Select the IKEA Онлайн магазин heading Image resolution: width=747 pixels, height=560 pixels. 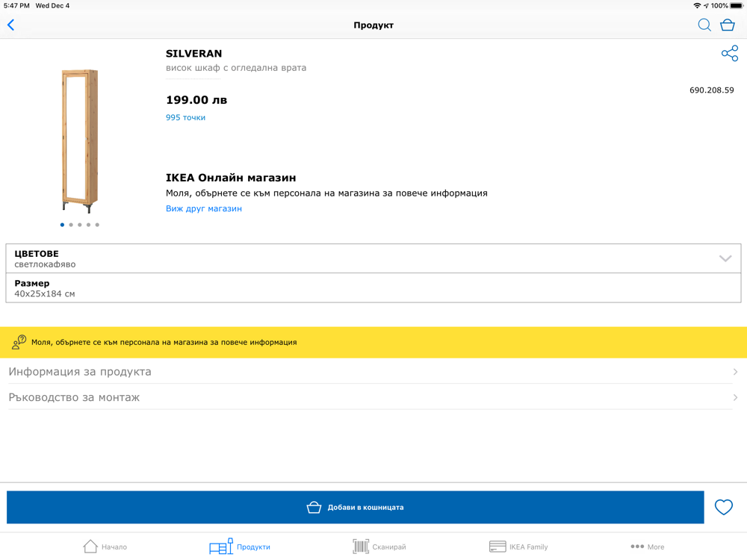[x=231, y=178]
